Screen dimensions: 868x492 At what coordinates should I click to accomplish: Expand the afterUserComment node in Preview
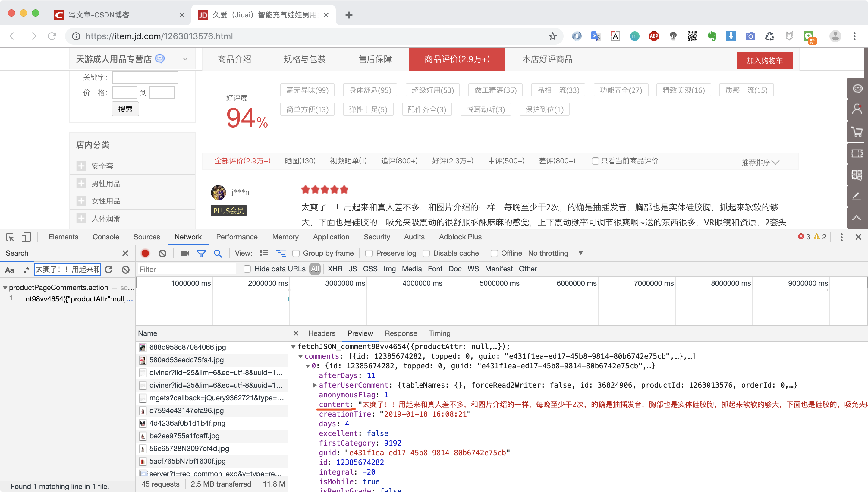point(315,385)
